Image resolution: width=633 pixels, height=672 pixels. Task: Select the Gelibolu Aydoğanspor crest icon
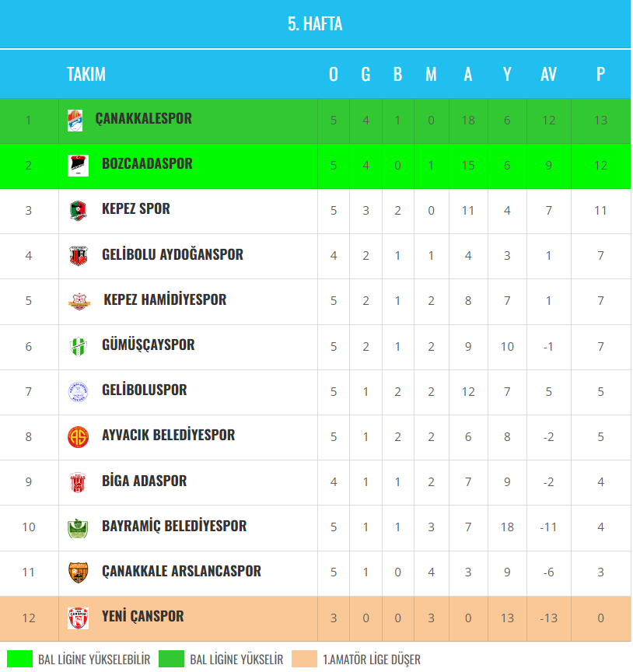[78, 256]
